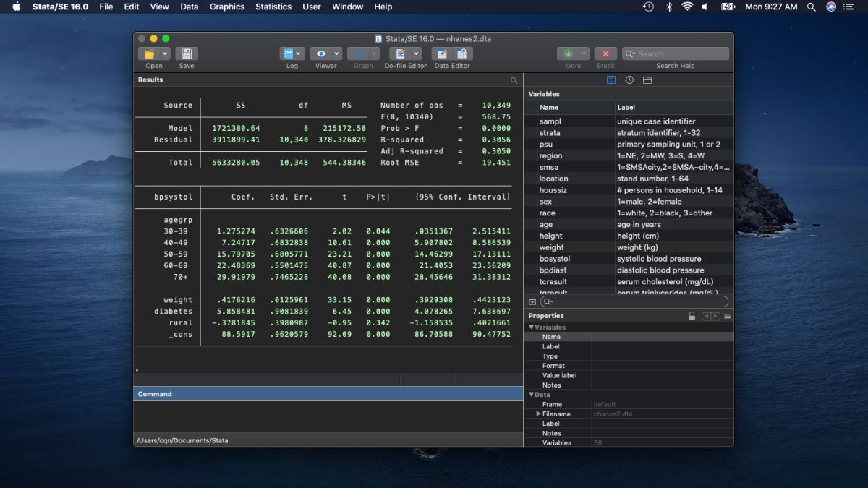Open the View menu
Image resolution: width=868 pixels, height=488 pixels.
pyautogui.click(x=159, y=7)
